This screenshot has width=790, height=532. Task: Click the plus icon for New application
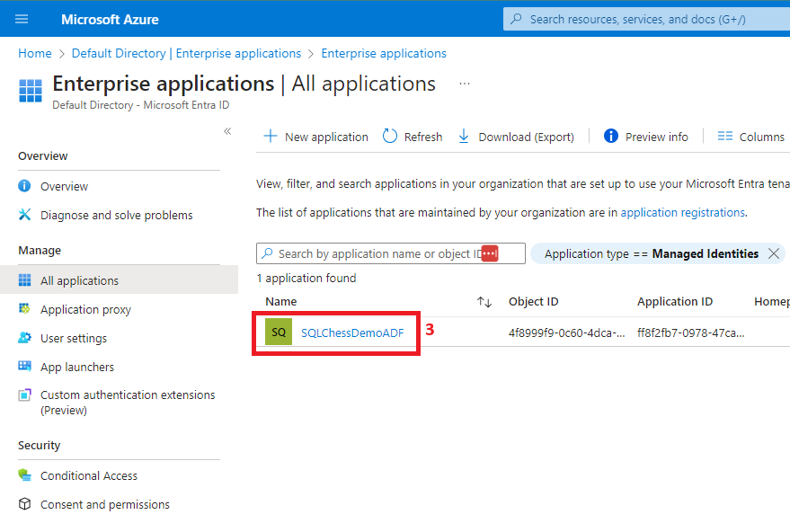click(x=270, y=136)
